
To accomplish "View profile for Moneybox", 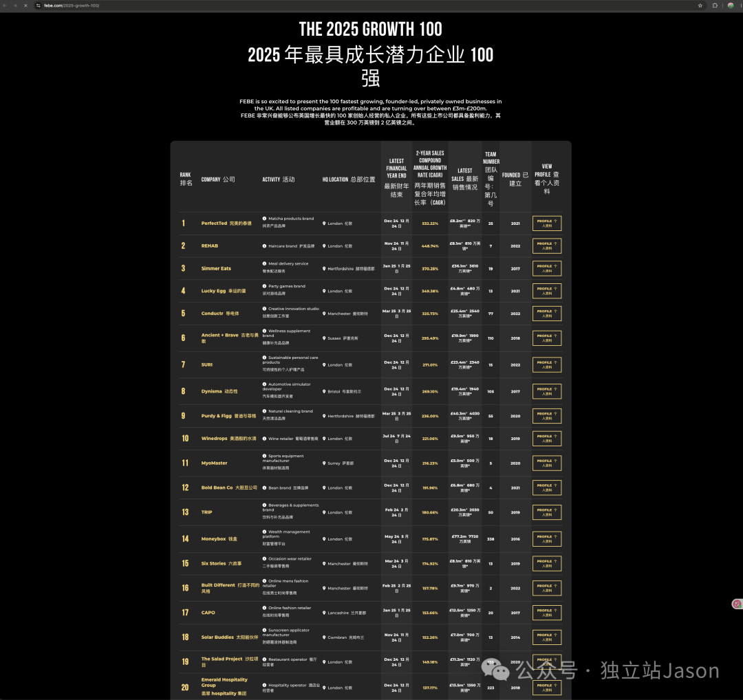I will coord(547,539).
